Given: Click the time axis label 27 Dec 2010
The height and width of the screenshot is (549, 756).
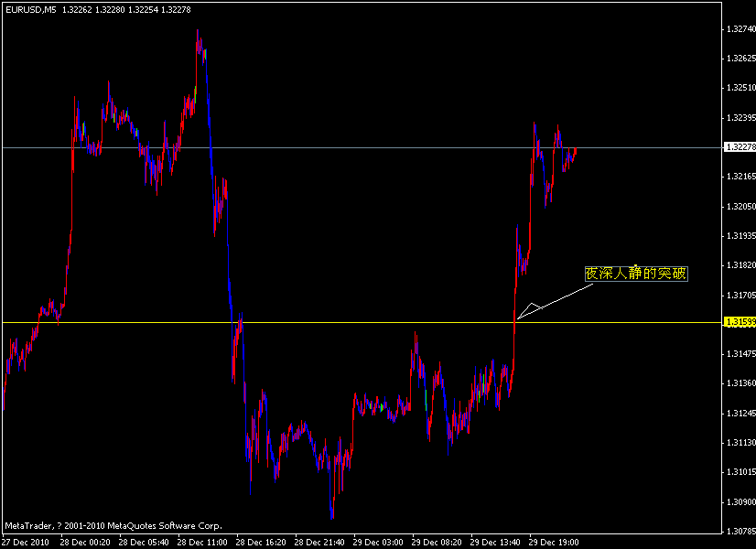Looking at the screenshot, I should [x=26, y=543].
